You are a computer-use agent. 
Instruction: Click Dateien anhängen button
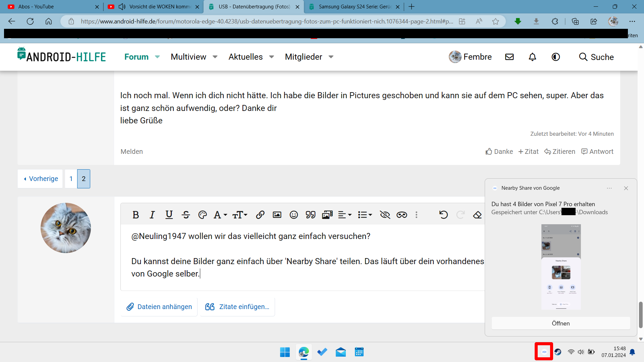coord(159,307)
